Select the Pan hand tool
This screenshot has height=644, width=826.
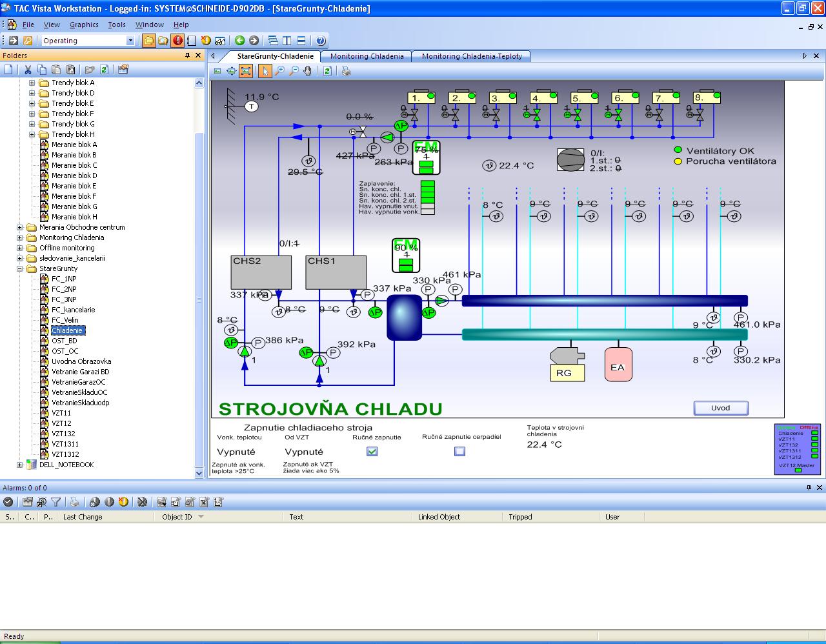coord(308,71)
